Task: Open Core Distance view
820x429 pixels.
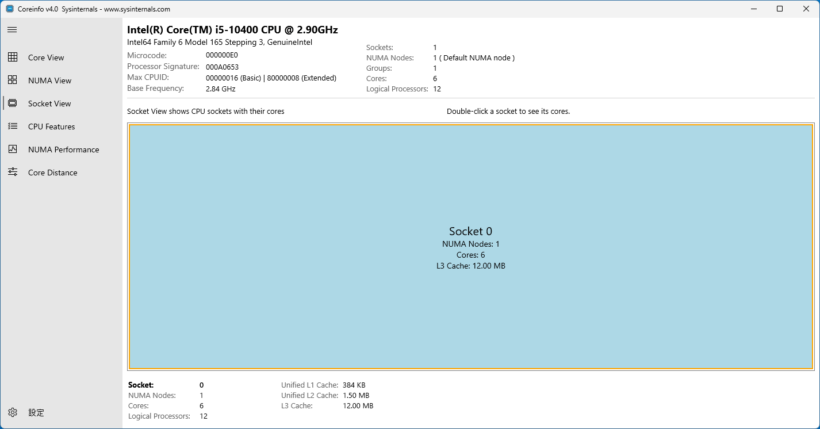Action: click(x=62, y=173)
